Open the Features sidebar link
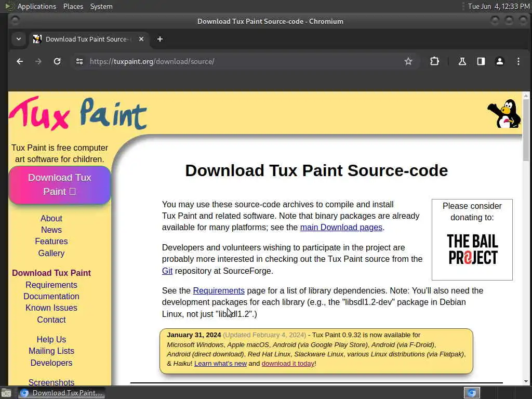Screen dimensions: 532x399 click(x=51, y=242)
